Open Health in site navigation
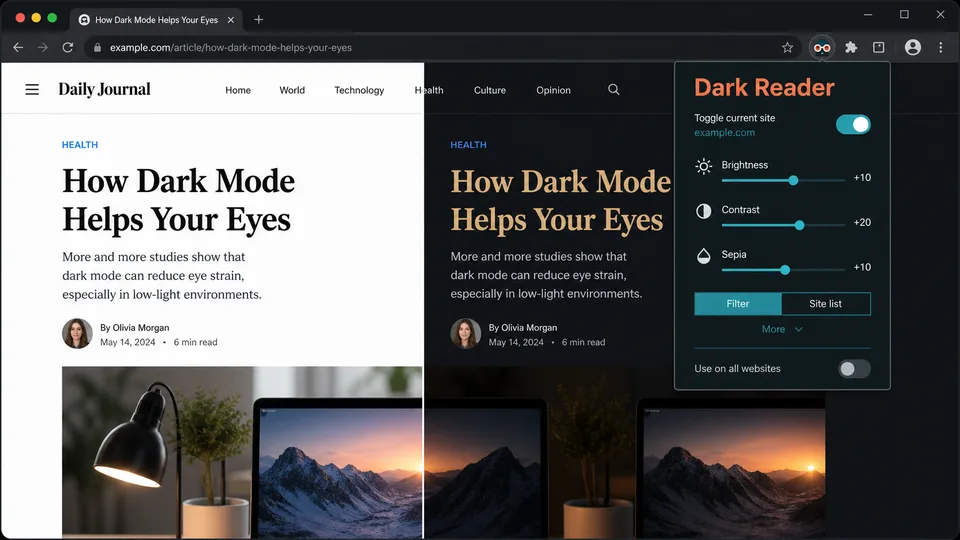Screen dimensions: 960x540 (429, 90)
